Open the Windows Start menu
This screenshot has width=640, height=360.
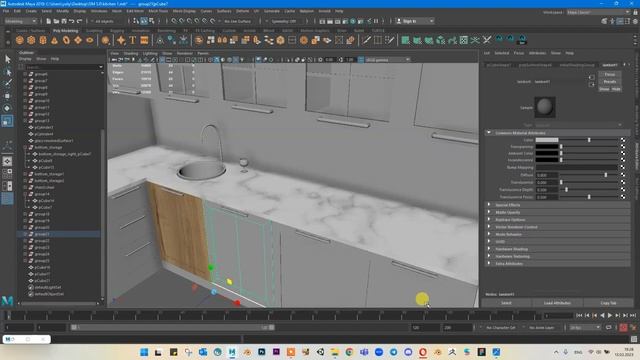tap(144, 352)
